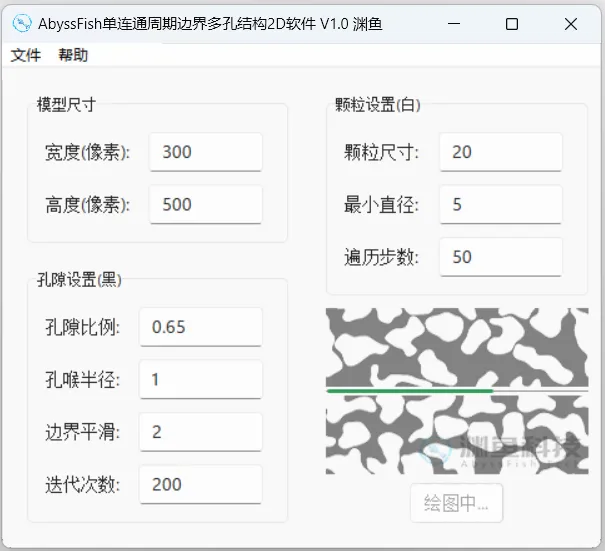This screenshot has width=605, height=551.
Task: Minimize the AbyssFish window
Action: 454,24
